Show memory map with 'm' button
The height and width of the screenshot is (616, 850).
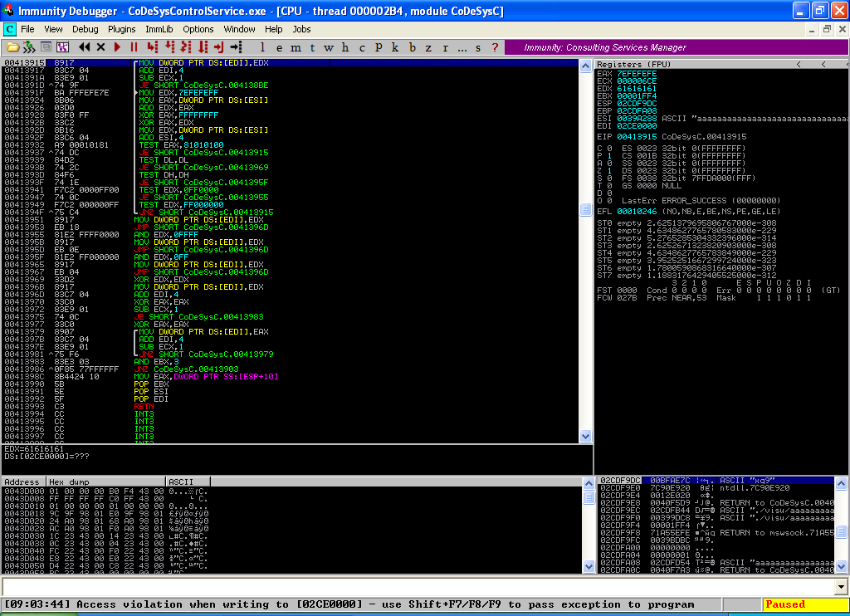tap(293, 47)
